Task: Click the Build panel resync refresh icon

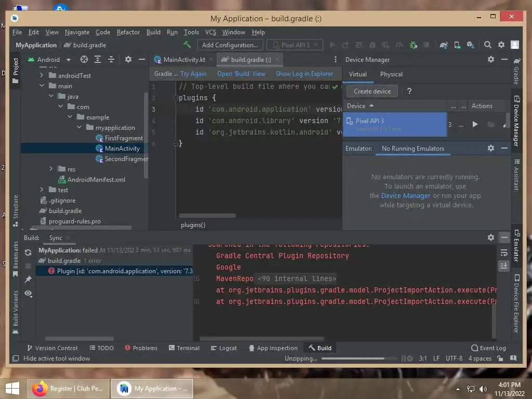Action: [x=28, y=252]
